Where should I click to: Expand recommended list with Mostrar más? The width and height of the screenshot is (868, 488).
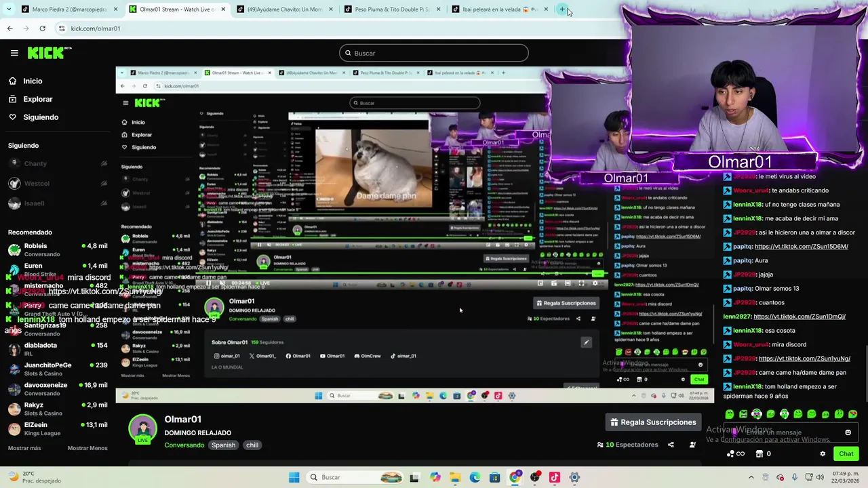pyautogui.click(x=24, y=448)
